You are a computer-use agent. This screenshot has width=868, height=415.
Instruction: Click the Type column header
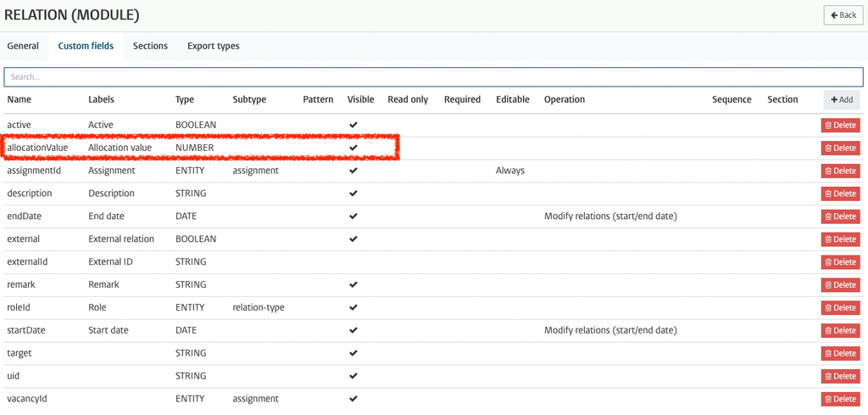185,100
